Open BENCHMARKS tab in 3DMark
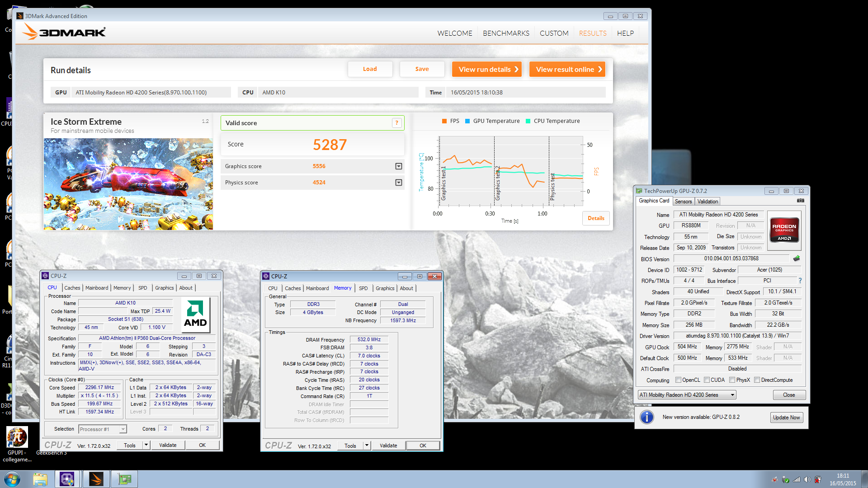 pyautogui.click(x=506, y=33)
